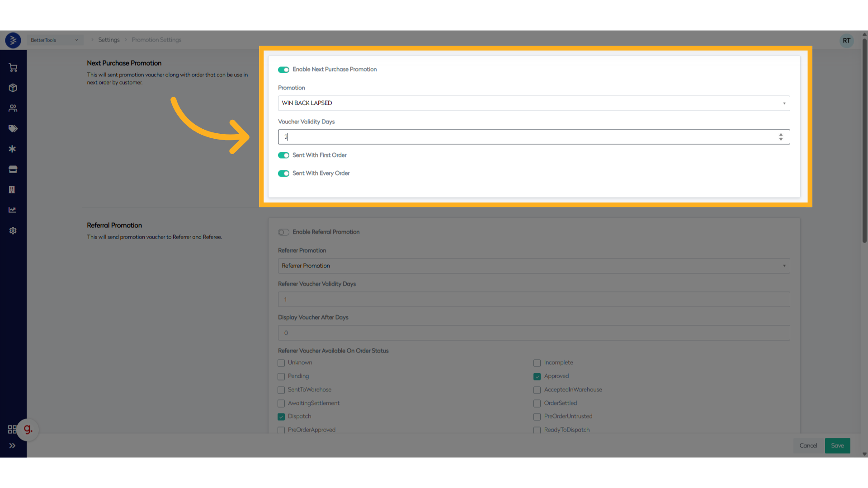The image size is (868, 488).
Task: Click Voucher Validity Days stepper arrows
Action: coord(781,137)
